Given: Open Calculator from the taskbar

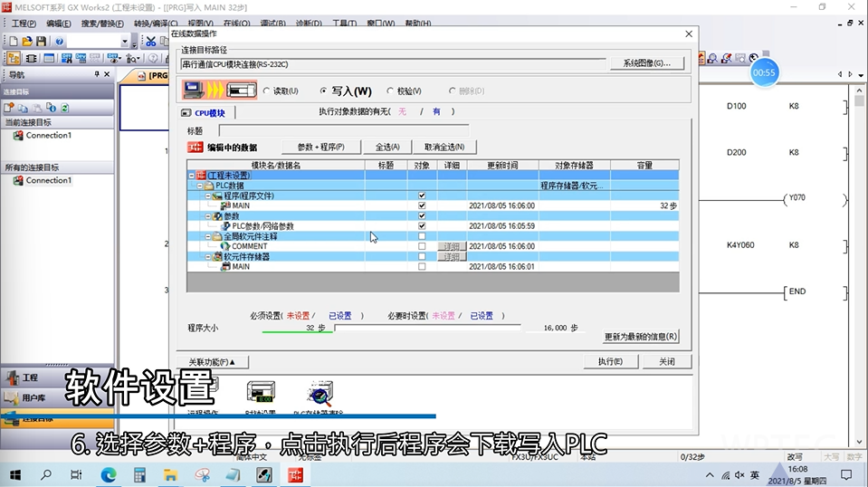Looking at the screenshot, I should point(139,475).
